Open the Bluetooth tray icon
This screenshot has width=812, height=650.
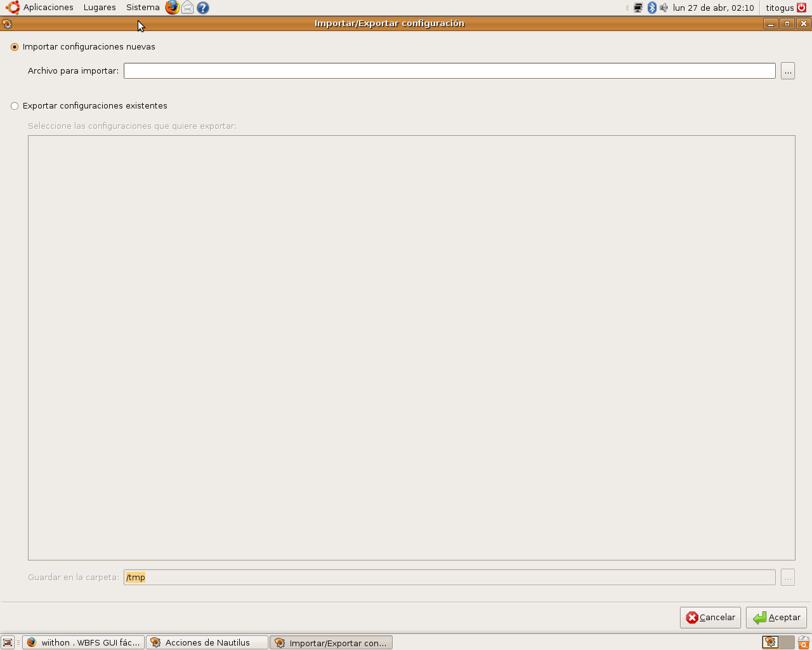pos(652,8)
